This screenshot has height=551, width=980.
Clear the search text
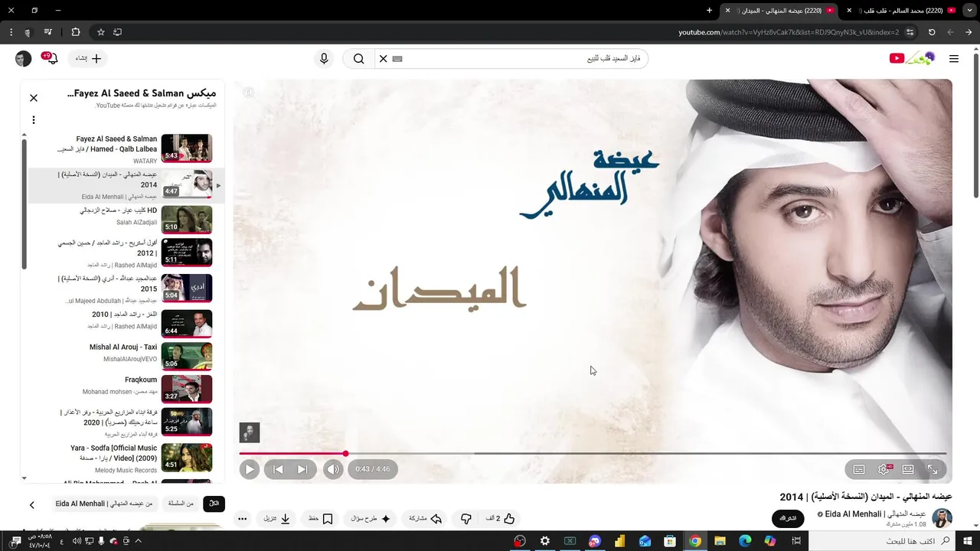point(383,58)
